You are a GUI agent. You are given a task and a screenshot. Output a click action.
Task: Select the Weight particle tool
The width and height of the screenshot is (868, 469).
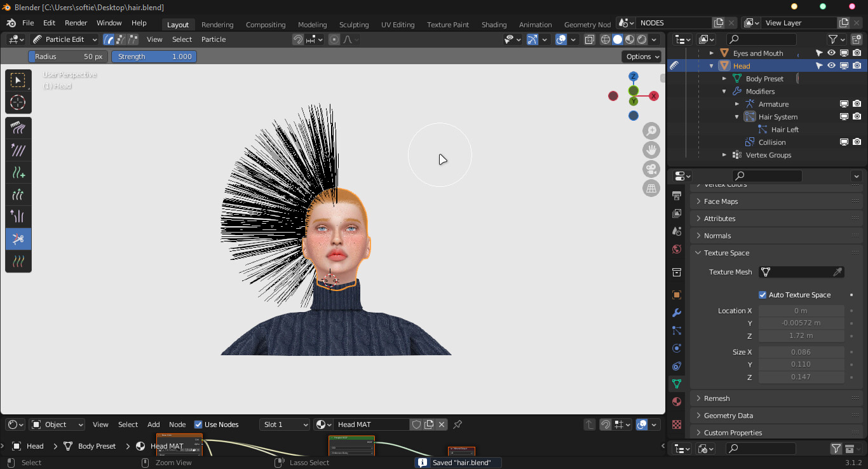[x=18, y=261]
